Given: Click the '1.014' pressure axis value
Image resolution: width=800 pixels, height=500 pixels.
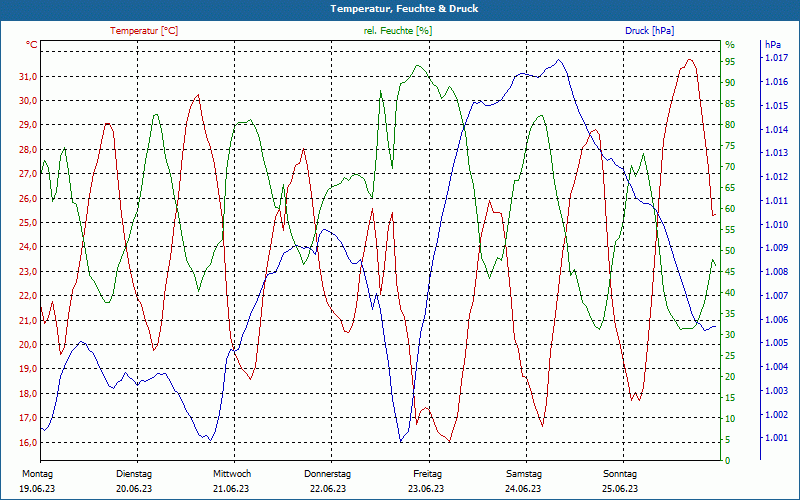Looking at the screenshot, I should [776, 130].
